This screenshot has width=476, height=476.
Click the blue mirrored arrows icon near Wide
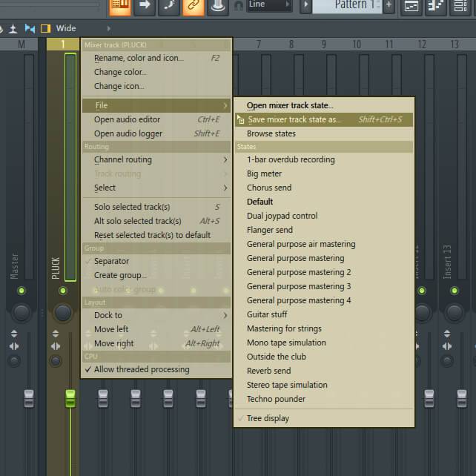click(30, 29)
